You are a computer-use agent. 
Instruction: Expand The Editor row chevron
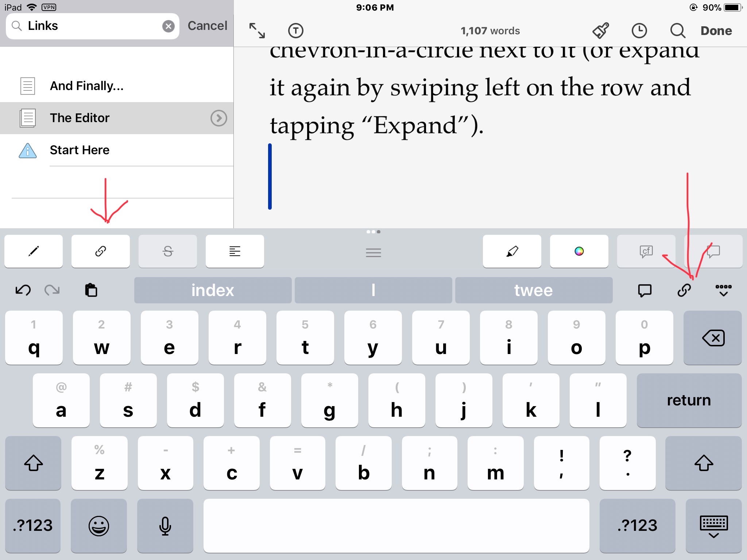(x=218, y=118)
